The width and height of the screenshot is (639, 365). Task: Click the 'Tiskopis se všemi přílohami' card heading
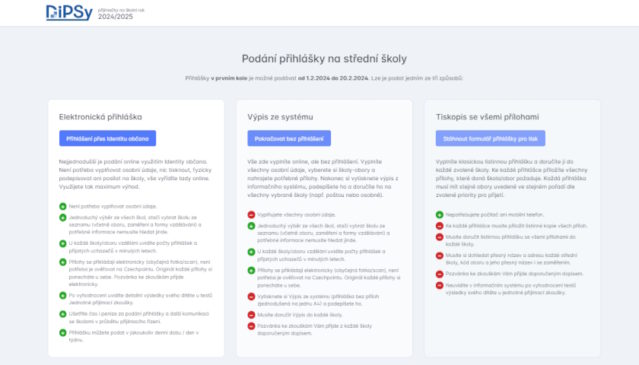coord(487,117)
